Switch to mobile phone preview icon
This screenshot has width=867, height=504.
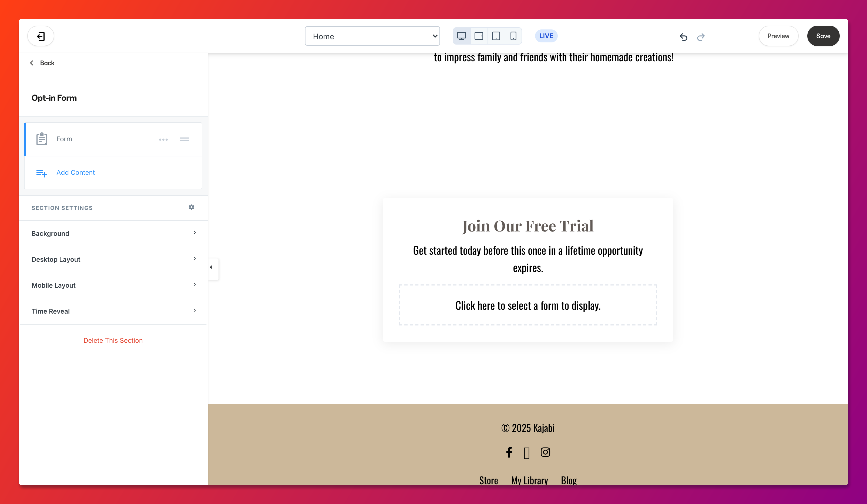tap(513, 36)
